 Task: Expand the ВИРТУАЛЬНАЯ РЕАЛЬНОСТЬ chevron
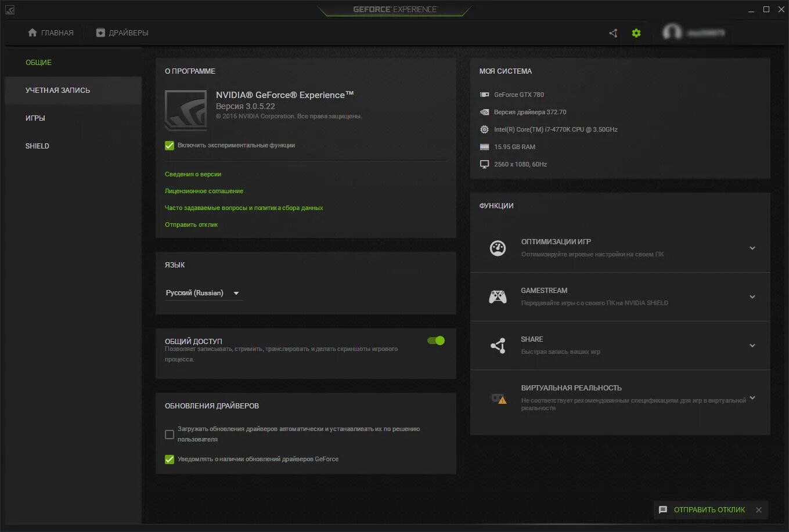(752, 398)
